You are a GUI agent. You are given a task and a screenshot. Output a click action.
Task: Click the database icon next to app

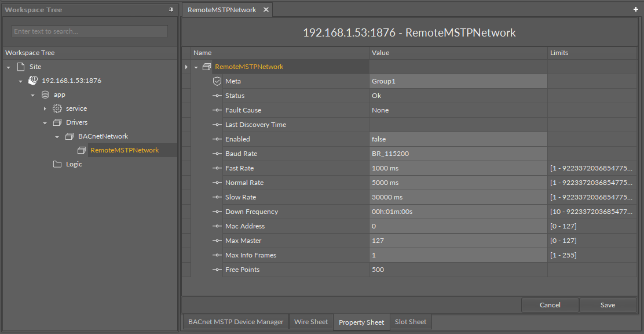[45, 95]
